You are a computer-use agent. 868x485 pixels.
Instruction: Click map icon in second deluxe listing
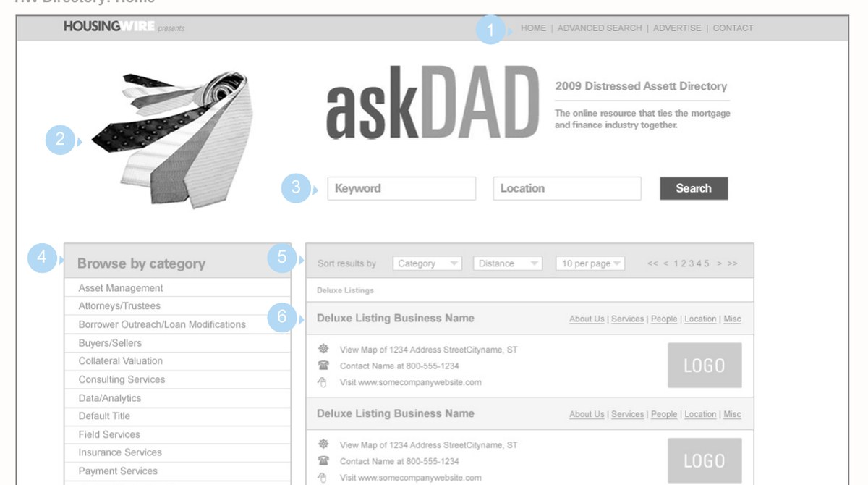tap(323, 444)
